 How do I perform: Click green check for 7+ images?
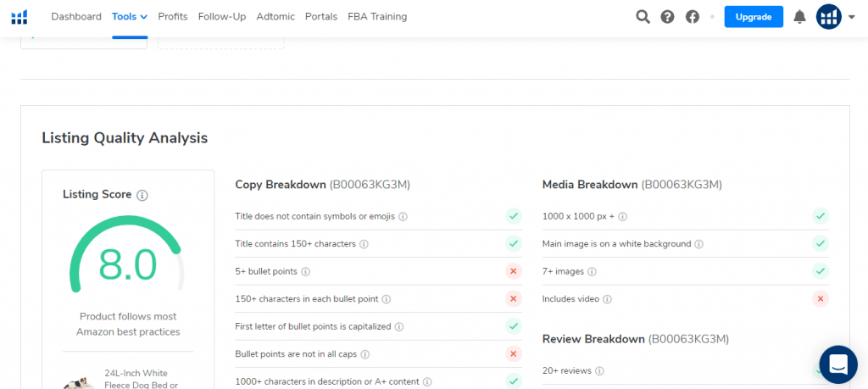coord(821,271)
